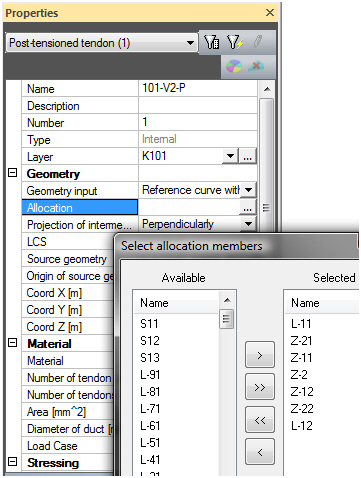The image size is (361, 478).
Task: Click the ellipsis button beside Layer K101
Action: [247, 156]
